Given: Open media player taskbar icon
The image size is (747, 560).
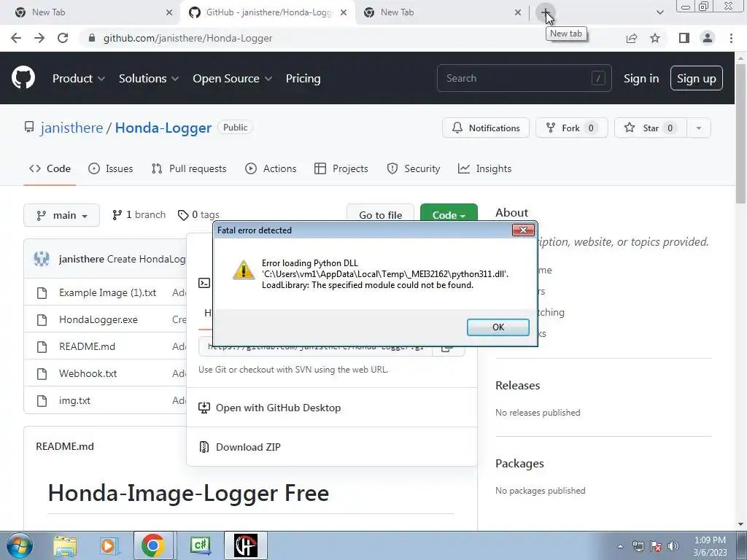Looking at the screenshot, I should pyautogui.click(x=108, y=545).
